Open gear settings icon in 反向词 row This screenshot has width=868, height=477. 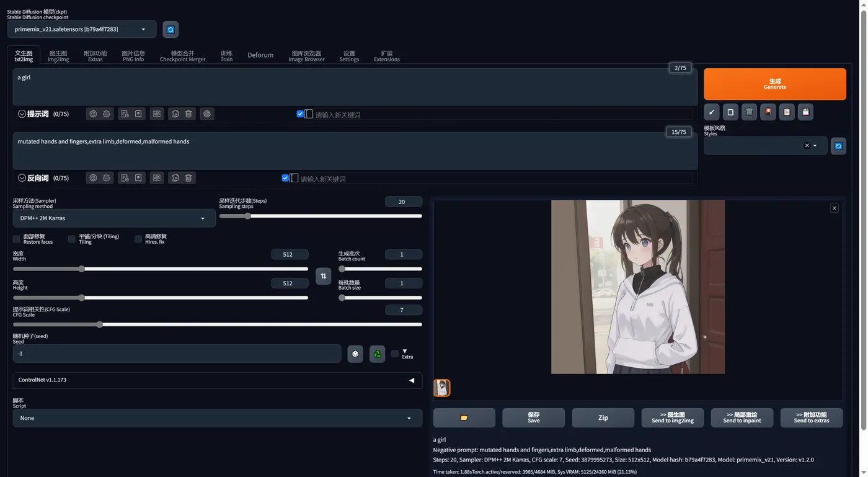107,178
